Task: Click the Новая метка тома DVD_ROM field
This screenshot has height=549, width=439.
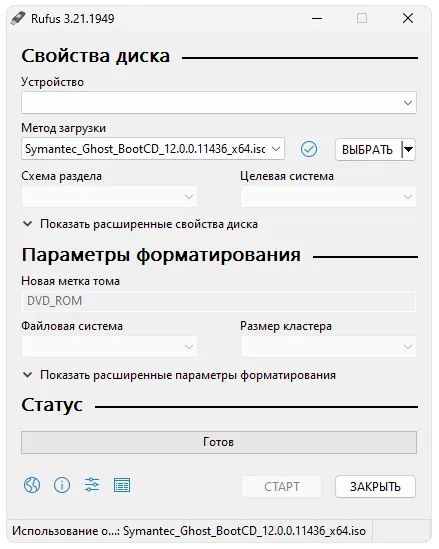Action: point(219,301)
